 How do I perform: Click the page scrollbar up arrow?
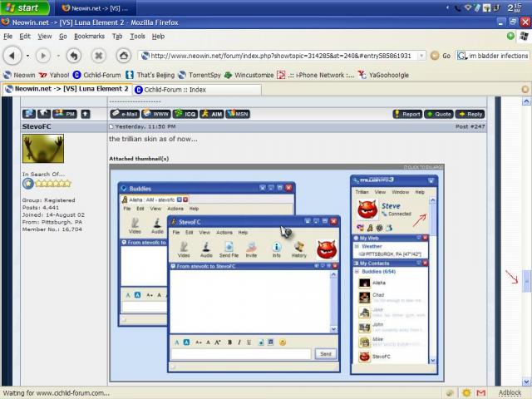(x=526, y=101)
